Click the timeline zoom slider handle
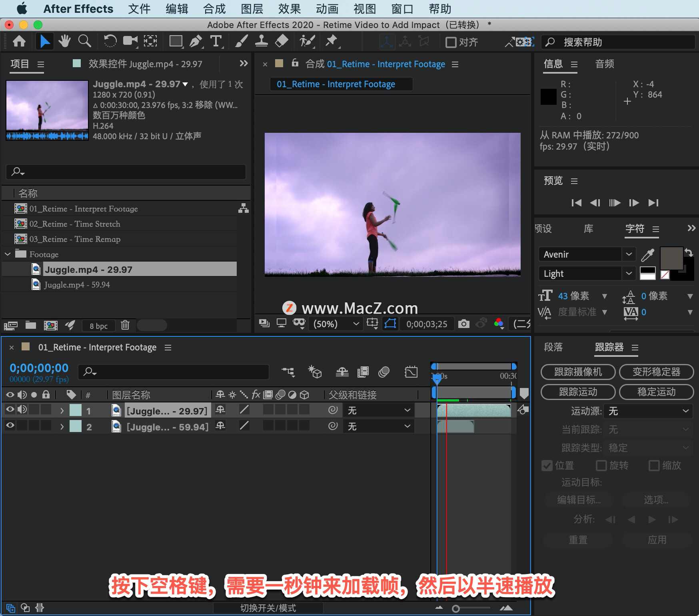699x616 pixels. coord(455,608)
